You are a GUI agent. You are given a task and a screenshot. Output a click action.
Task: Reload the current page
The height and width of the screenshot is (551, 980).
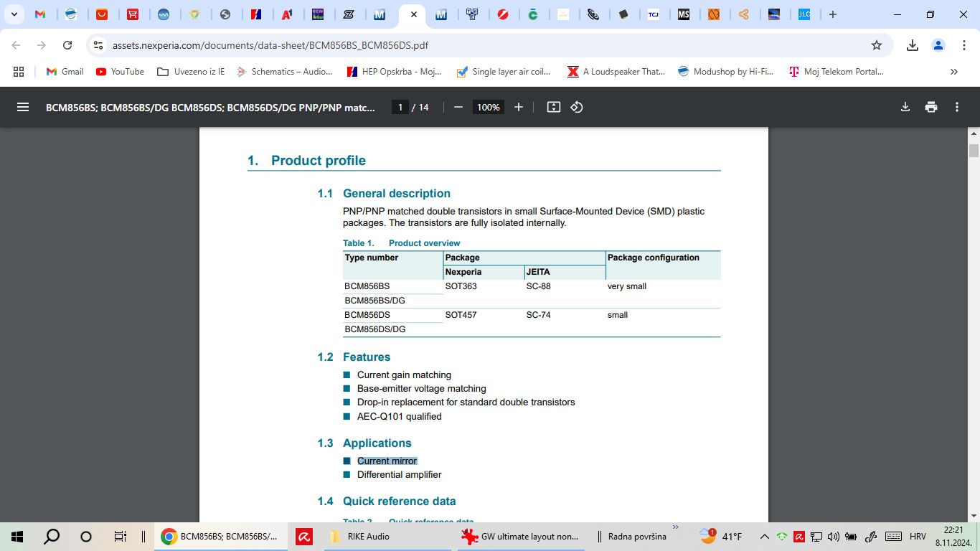pyautogui.click(x=67, y=45)
